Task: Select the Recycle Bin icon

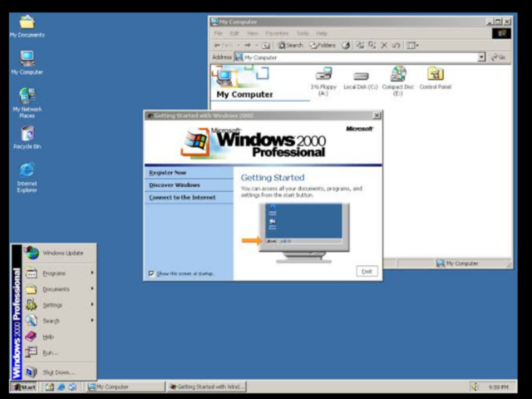Action: (x=27, y=137)
